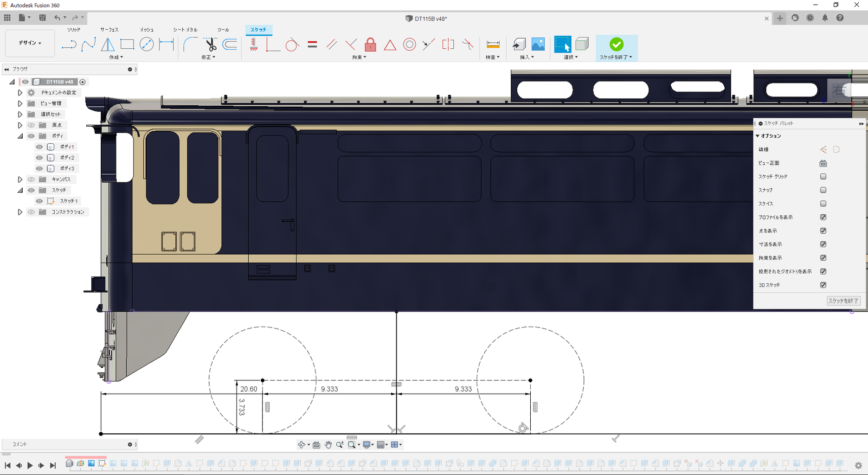
Task: Hide ボディ2 with its eye icon
Action: 39,158
